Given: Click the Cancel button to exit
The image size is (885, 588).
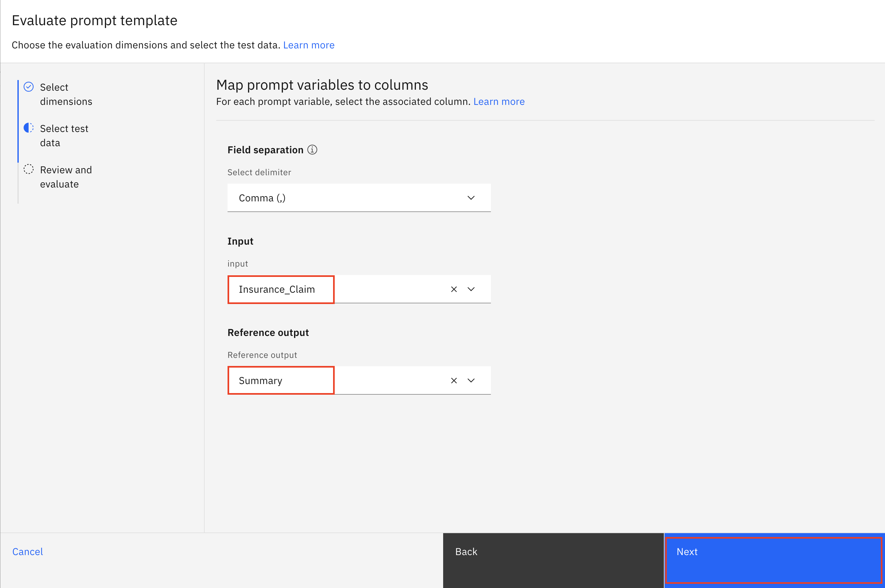Looking at the screenshot, I should [x=28, y=551].
